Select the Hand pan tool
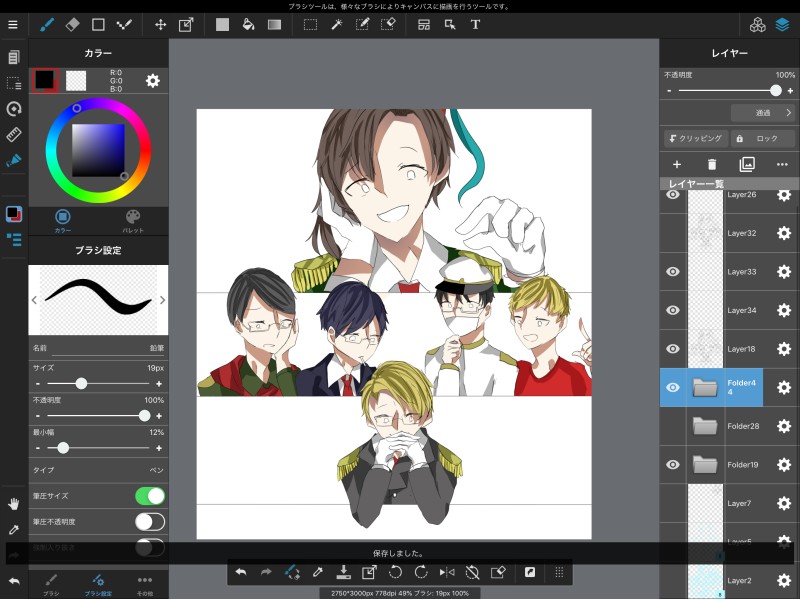This screenshot has height=599, width=800. coord(14,504)
